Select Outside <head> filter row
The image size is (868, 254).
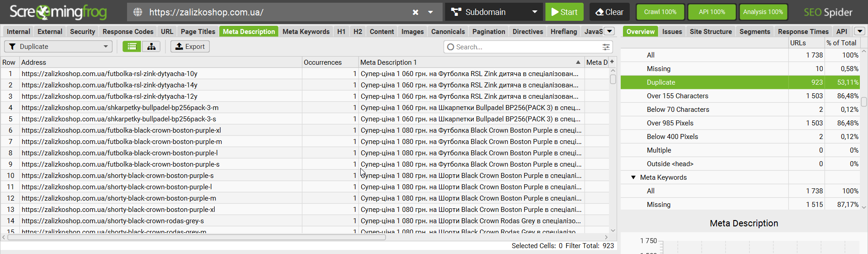click(740, 164)
